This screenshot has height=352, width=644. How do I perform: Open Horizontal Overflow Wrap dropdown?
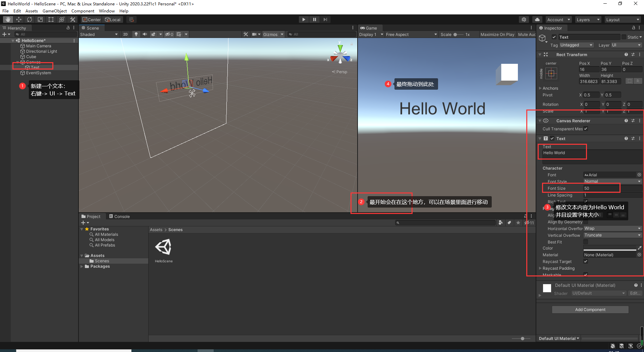(612, 228)
